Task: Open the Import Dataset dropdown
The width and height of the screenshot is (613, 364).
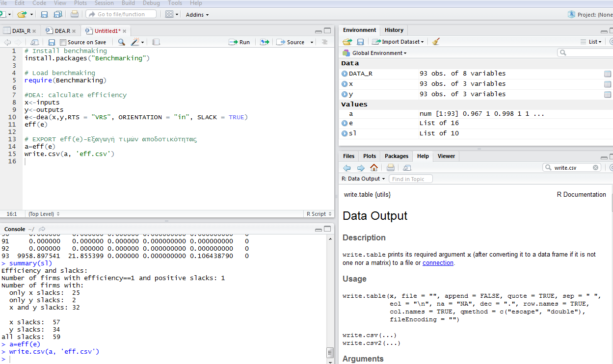Action: (x=398, y=42)
